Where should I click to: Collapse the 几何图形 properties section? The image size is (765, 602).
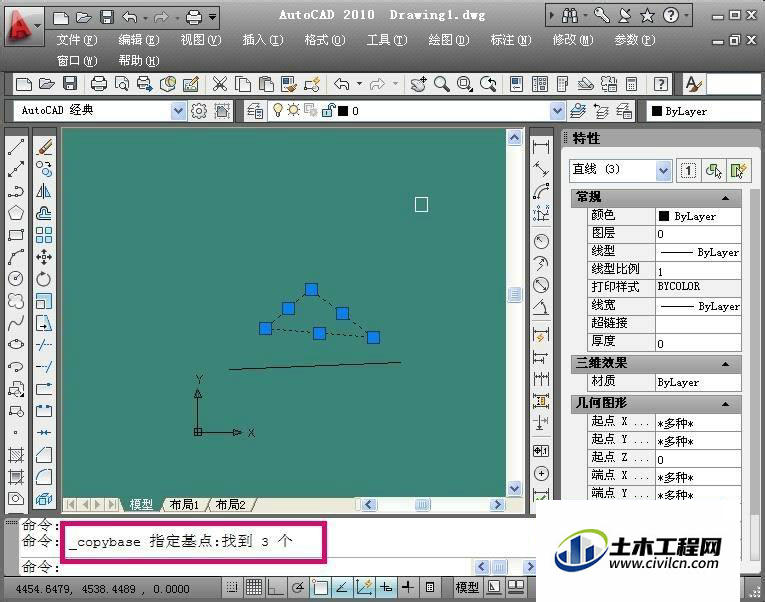tap(725, 404)
